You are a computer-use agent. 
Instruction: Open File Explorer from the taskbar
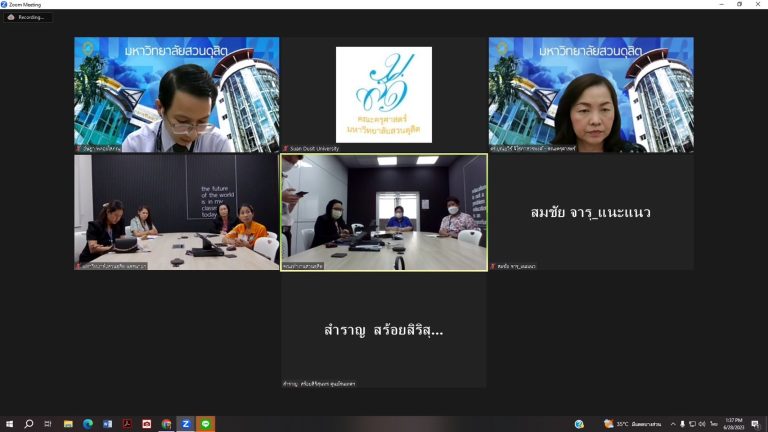click(68, 424)
